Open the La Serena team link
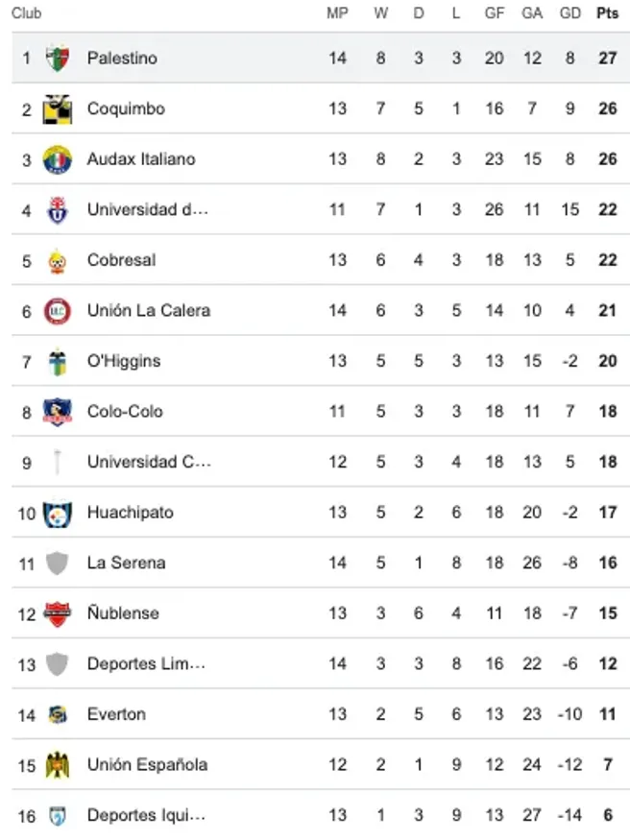The width and height of the screenshot is (630, 840). pos(126,563)
